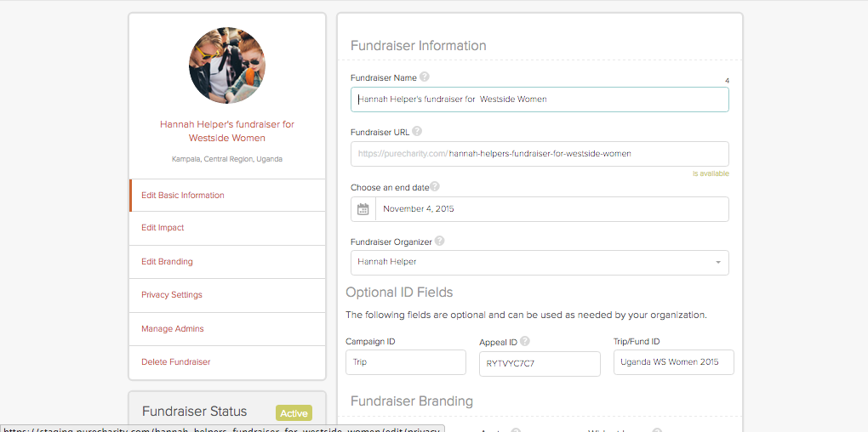
Task: Click help icon beside Choose an end date
Action: coord(435,186)
